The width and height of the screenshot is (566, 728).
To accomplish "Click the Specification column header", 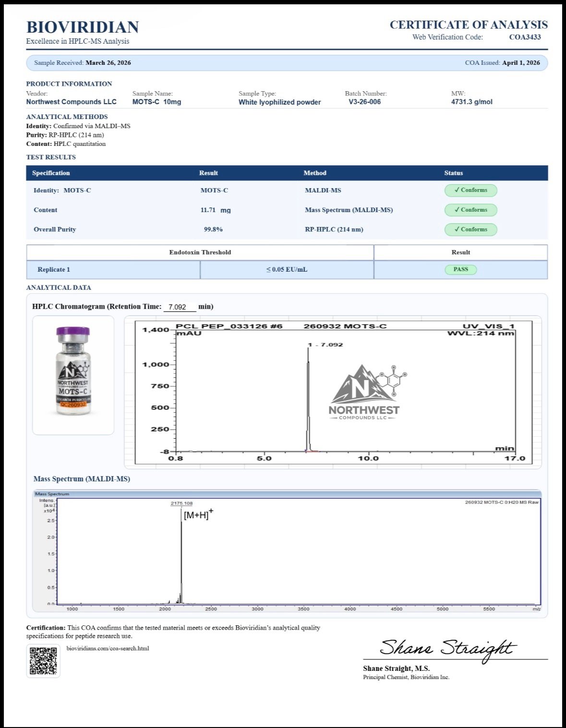I will 51,173.
